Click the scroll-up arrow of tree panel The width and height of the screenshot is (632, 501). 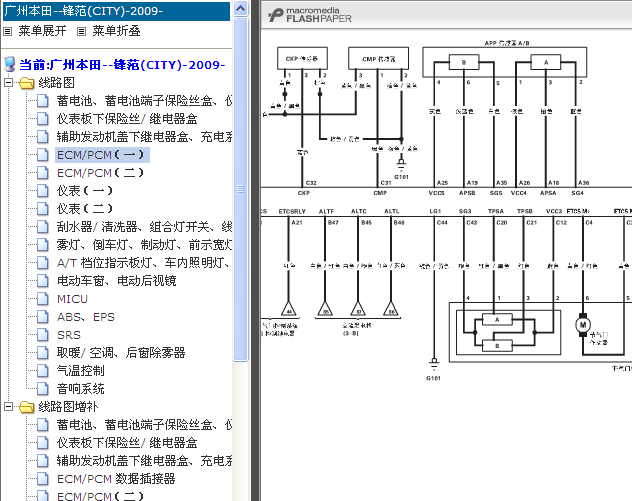(241, 8)
